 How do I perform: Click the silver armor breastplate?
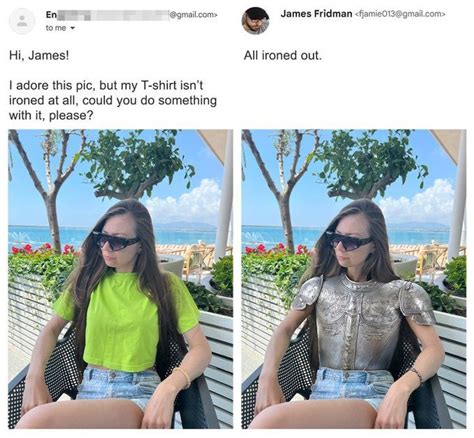pos(363,322)
